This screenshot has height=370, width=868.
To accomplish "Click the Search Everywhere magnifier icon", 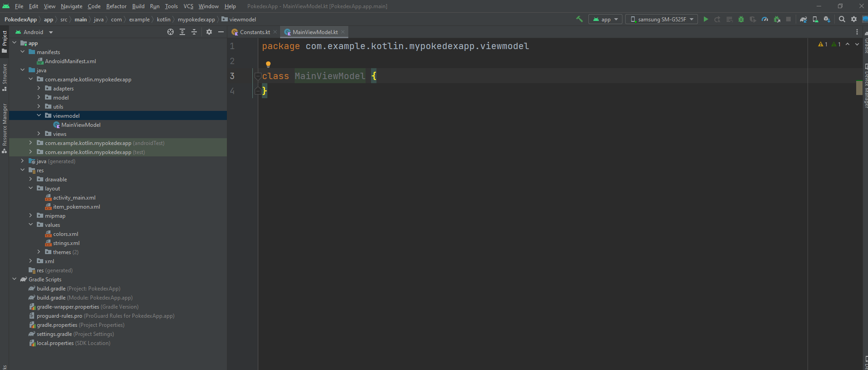I will (842, 19).
